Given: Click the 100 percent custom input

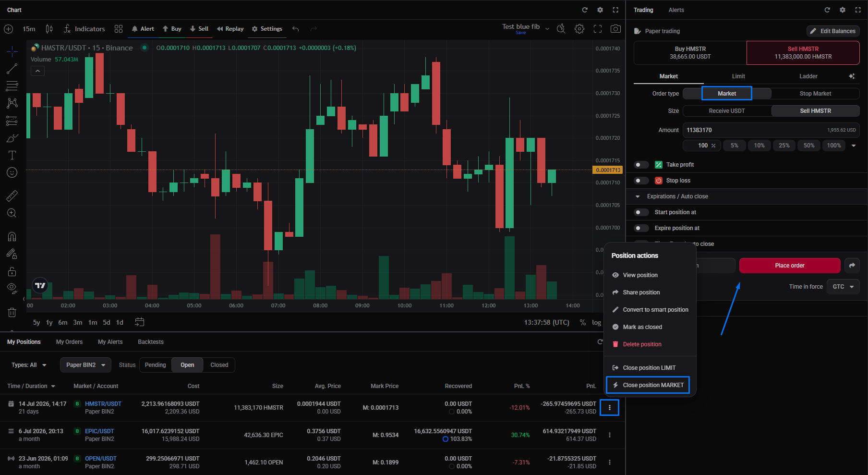Looking at the screenshot, I should point(702,146).
